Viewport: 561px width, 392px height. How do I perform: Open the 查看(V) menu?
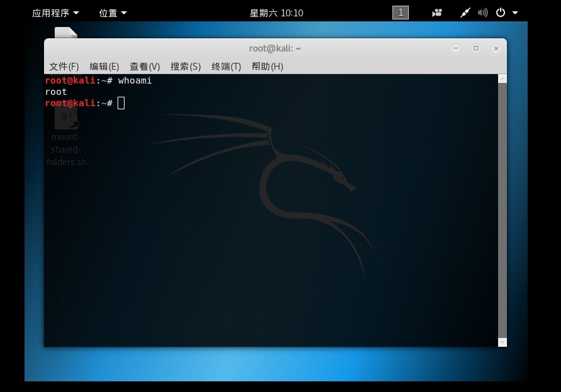tap(145, 67)
